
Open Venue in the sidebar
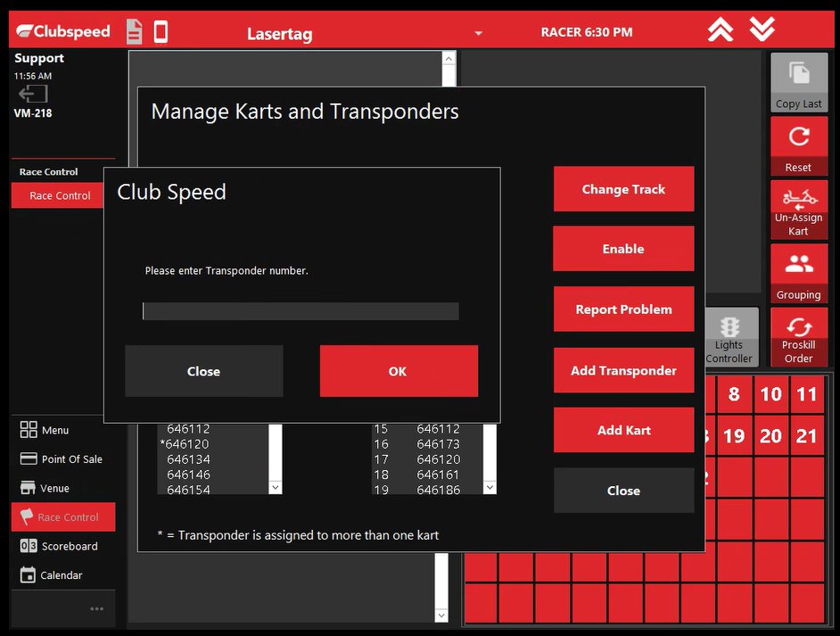pyautogui.click(x=63, y=488)
